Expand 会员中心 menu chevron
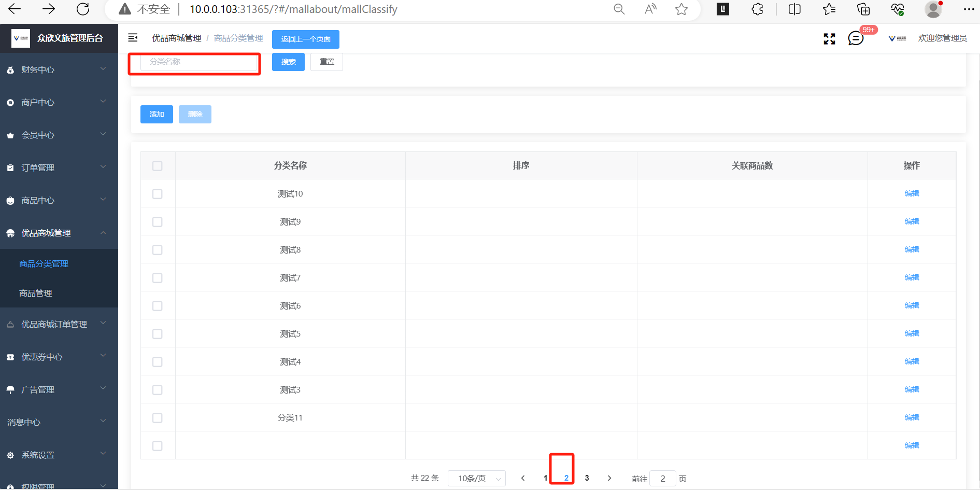This screenshot has height=490, width=980. (x=103, y=134)
